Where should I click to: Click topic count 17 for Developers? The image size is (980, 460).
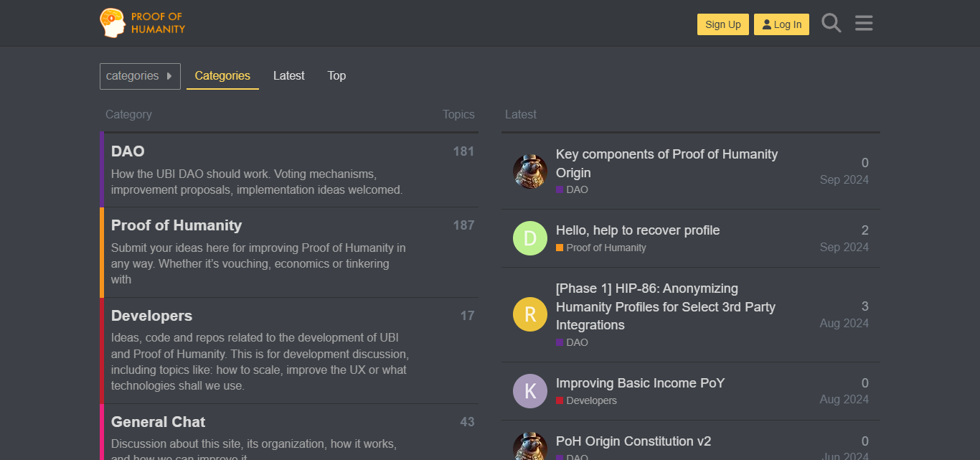(467, 316)
